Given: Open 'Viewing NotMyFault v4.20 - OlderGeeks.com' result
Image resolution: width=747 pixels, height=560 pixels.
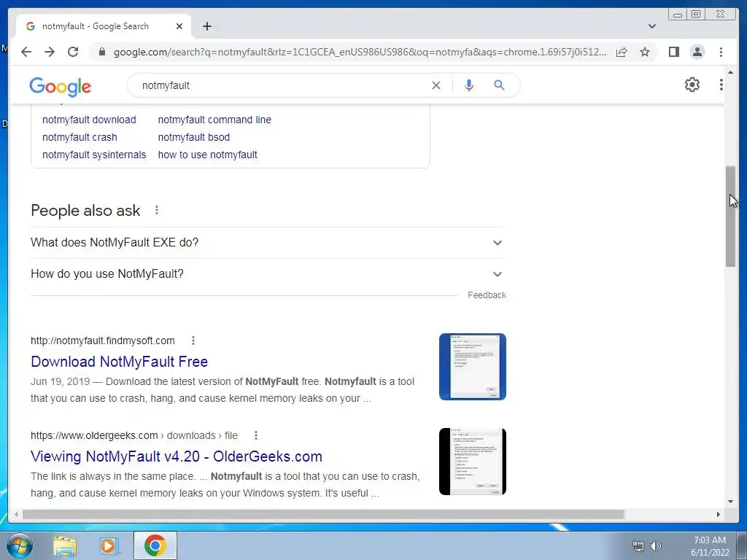Looking at the screenshot, I should tap(177, 456).
